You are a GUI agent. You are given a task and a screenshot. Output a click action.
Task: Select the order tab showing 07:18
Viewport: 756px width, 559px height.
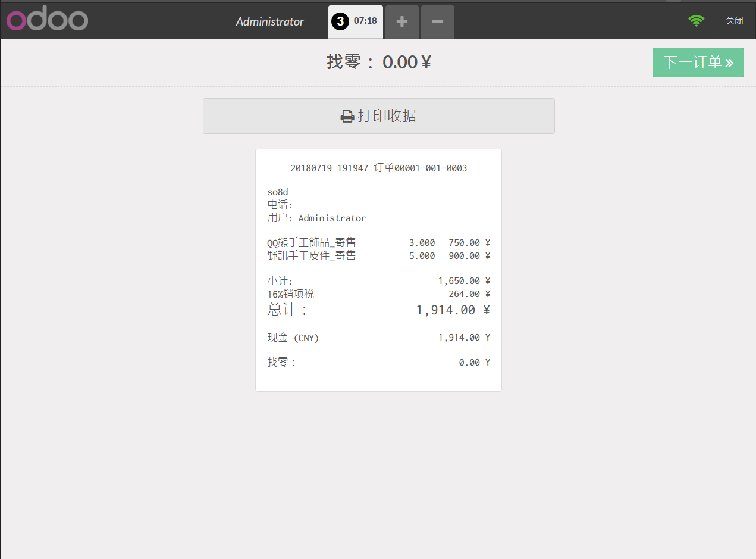pyautogui.click(x=356, y=22)
